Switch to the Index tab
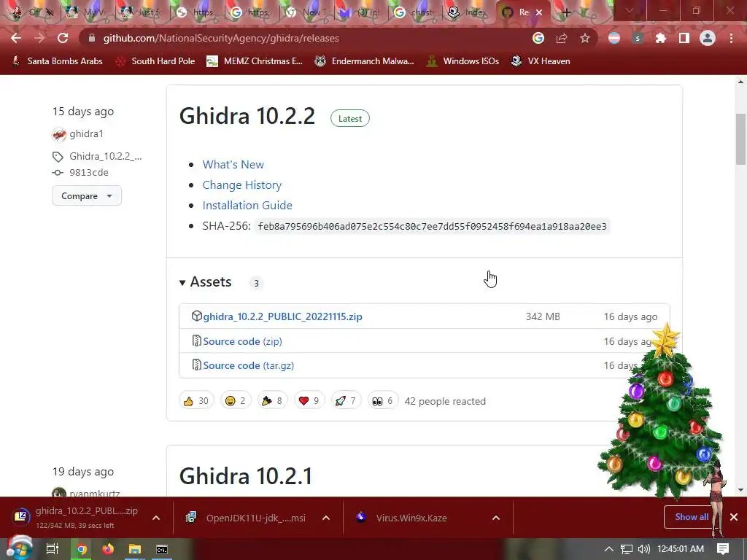This screenshot has height=560, width=747. 468,12
